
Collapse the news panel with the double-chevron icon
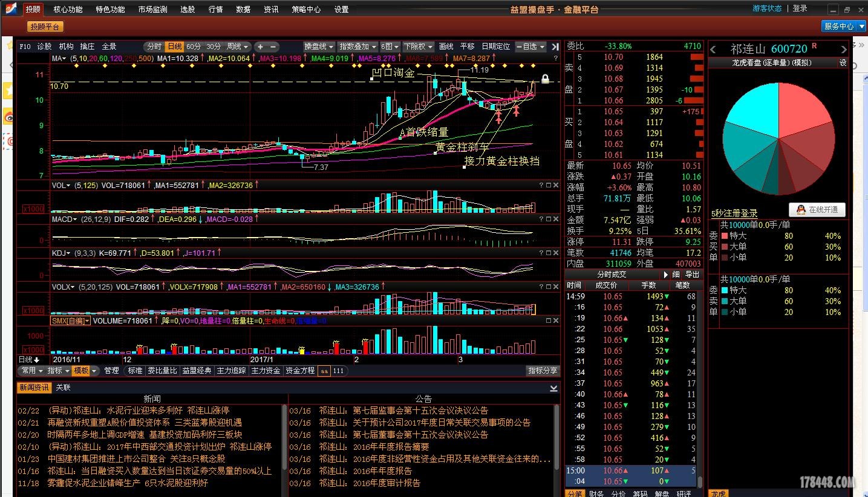point(553,388)
